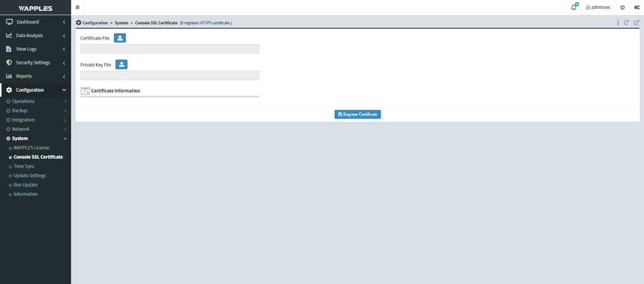Viewport: 644px width, 284px height.
Task: Click the refresh icon in breadcrumb bar
Action: pyautogui.click(x=627, y=23)
